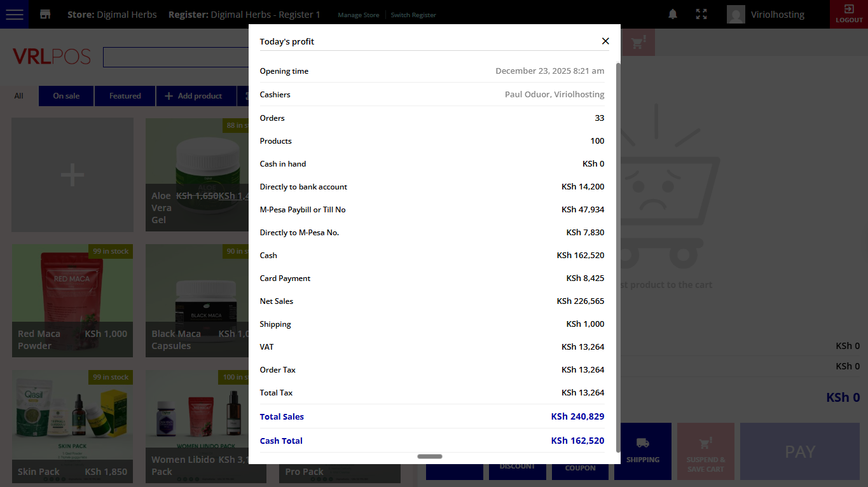This screenshot has height=487, width=868.
Task: Select the All category tab
Action: pyautogui.click(x=19, y=96)
